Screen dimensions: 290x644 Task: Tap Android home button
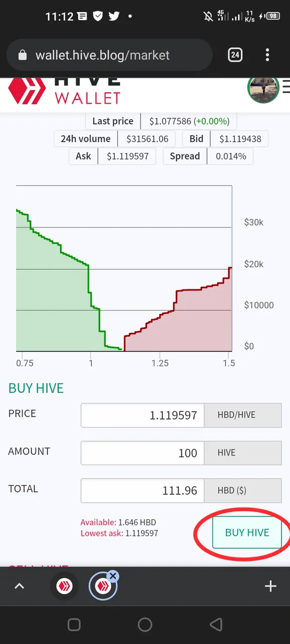(x=145, y=625)
